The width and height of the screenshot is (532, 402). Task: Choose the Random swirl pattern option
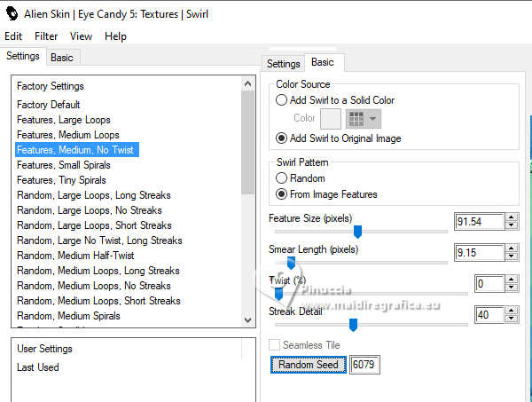pyautogui.click(x=282, y=178)
